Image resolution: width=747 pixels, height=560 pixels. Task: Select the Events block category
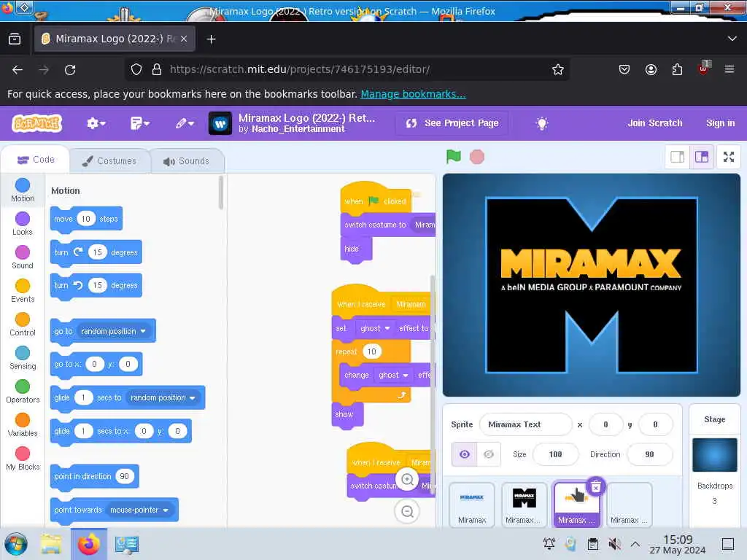coord(23,290)
